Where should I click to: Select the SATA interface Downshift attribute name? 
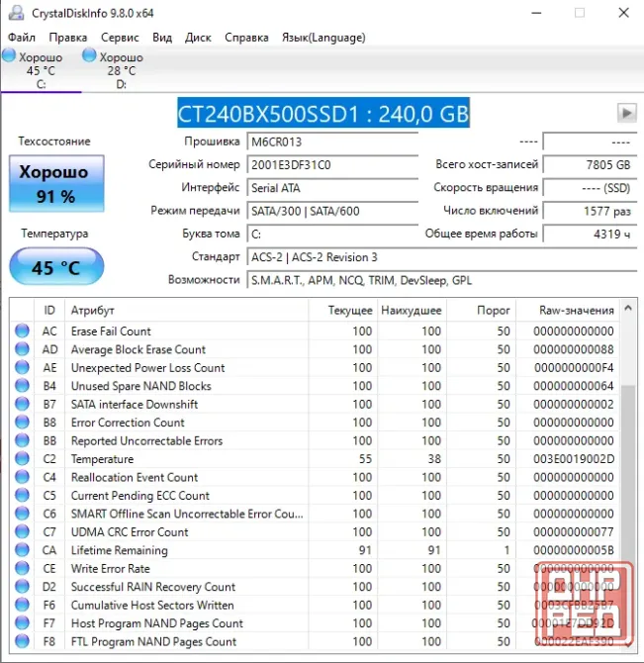click(135, 404)
